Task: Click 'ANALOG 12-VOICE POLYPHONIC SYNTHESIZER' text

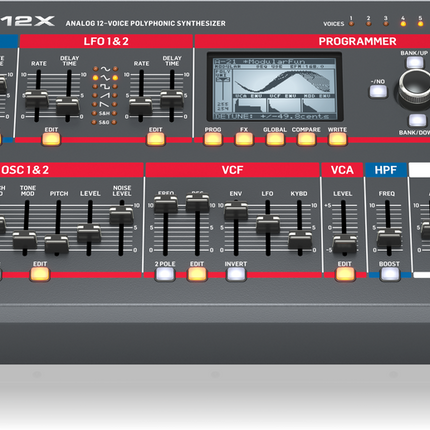Action: click(x=145, y=23)
